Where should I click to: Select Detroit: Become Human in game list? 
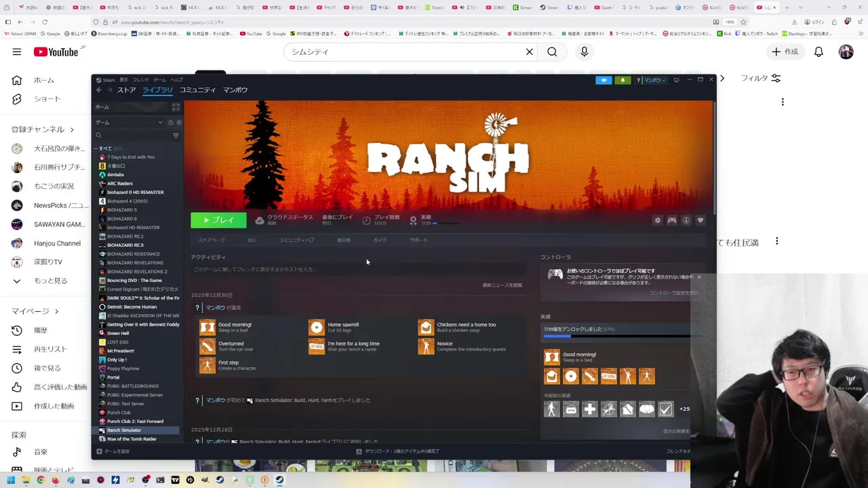[132, 307]
